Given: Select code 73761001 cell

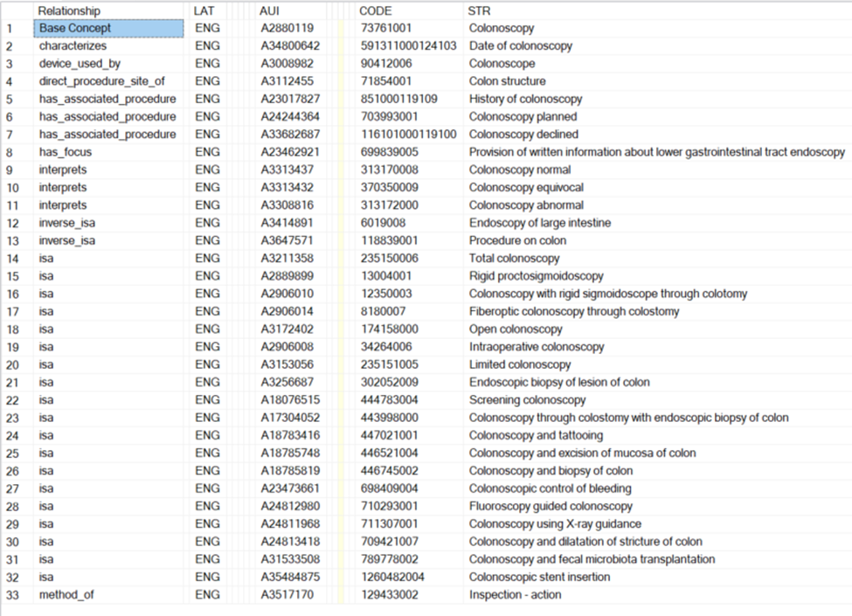Looking at the screenshot, I should click(x=385, y=28).
